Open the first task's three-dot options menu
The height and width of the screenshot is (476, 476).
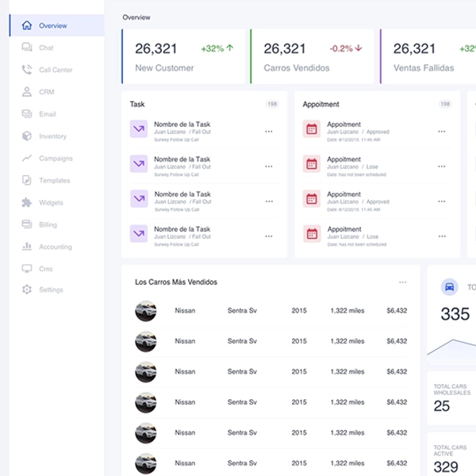pos(268,132)
